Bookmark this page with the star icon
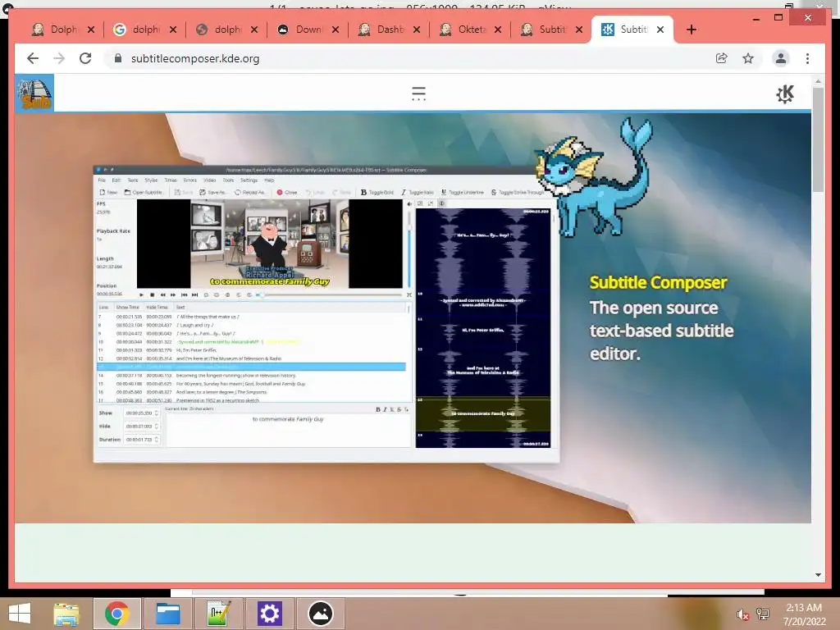840x630 pixels. click(748, 58)
